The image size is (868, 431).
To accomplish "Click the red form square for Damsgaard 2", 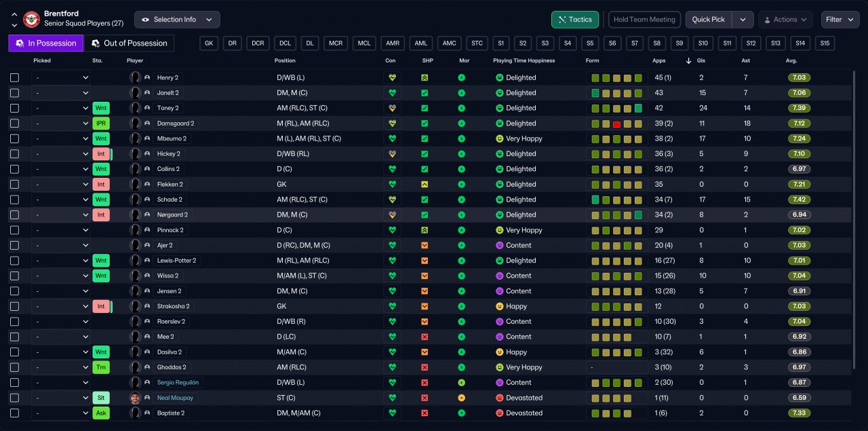I will click(x=616, y=124).
